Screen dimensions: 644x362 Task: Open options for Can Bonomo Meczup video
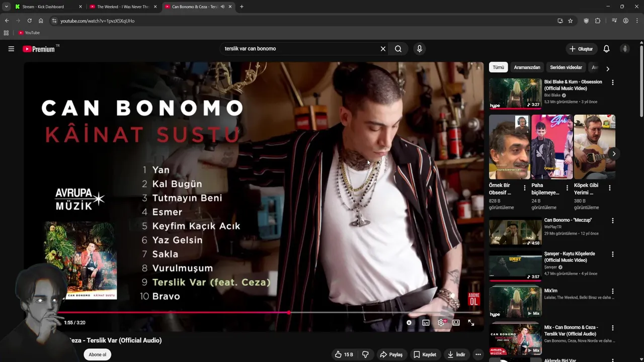pos(612,220)
